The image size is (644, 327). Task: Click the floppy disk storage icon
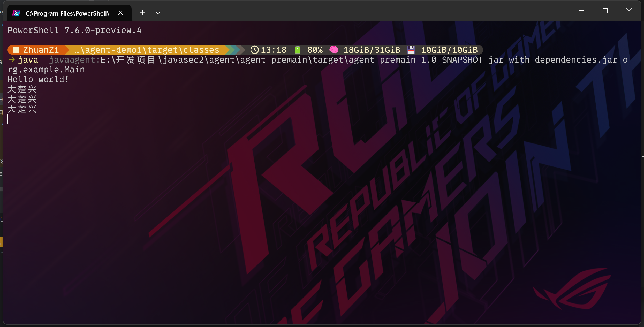(x=411, y=50)
